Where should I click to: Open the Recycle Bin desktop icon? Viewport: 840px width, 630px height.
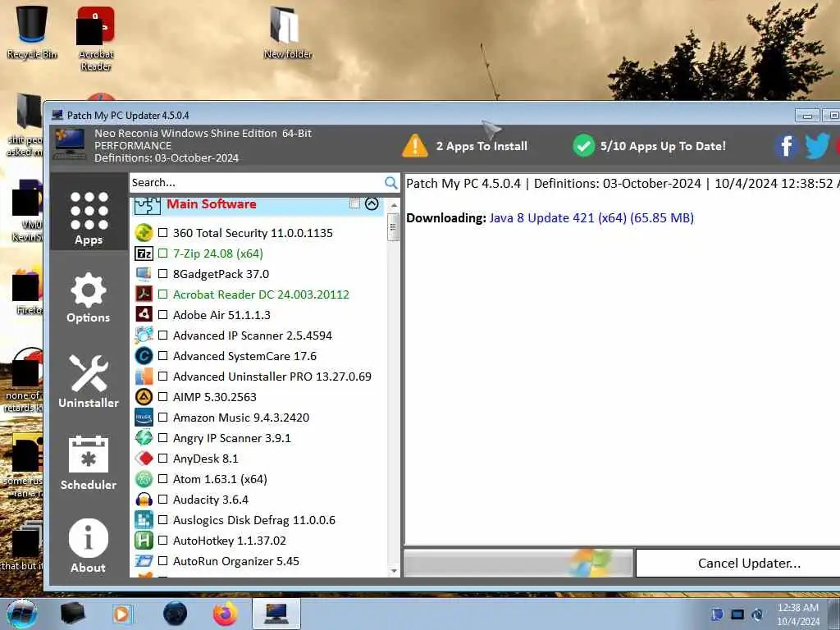tap(32, 32)
